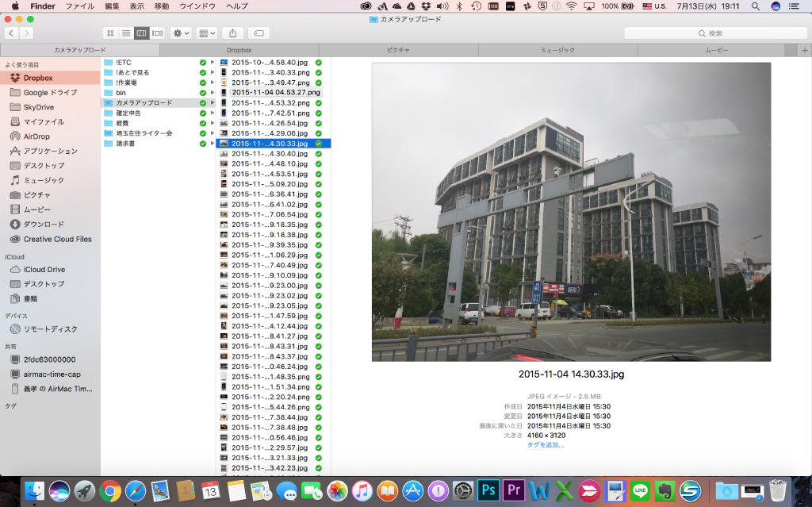The width and height of the screenshot is (812, 507).
Task: Select リモートディスク in the sidebar
Action: click(50, 329)
